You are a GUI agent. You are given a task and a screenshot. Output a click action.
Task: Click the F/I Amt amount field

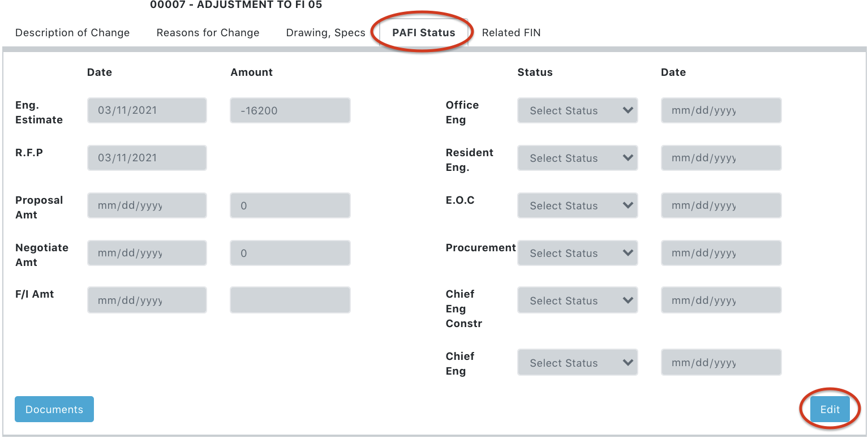[x=290, y=300]
